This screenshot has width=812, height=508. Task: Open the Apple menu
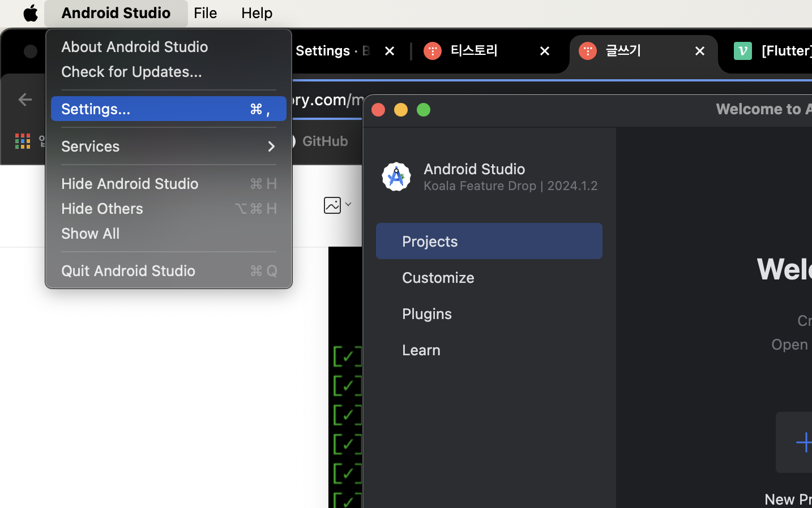pos(31,13)
